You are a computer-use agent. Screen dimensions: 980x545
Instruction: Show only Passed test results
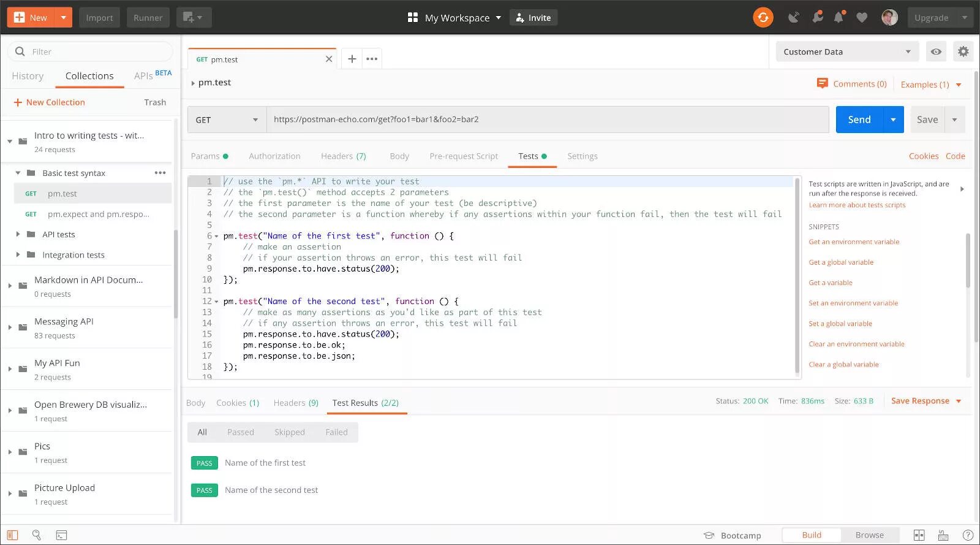pyautogui.click(x=241, y=432)
